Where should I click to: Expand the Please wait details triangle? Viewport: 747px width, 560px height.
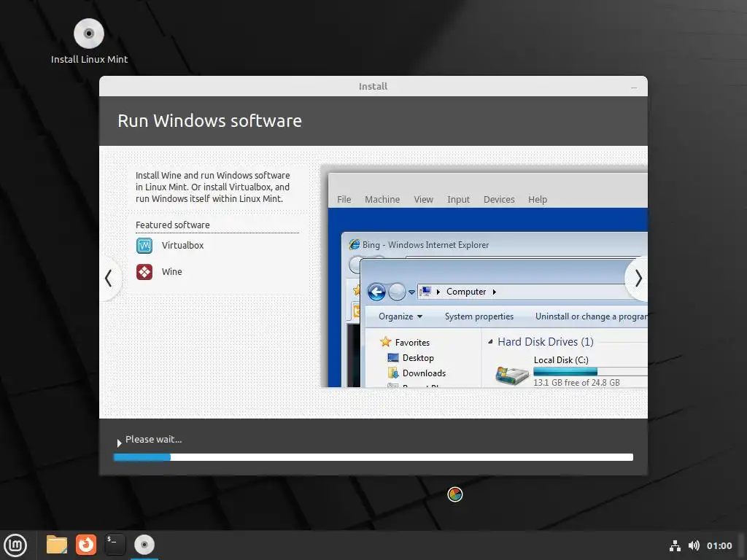tap(119, 443)
